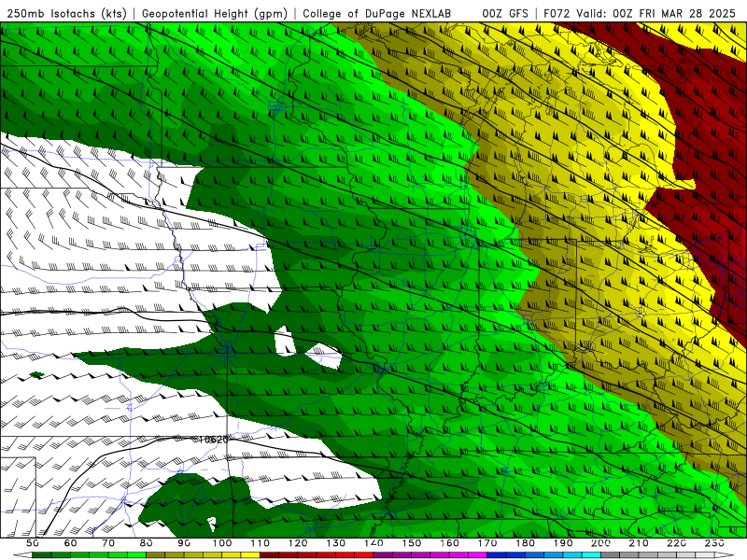
Task: Click the '210' value on the color scale
Action: point(639,543)
